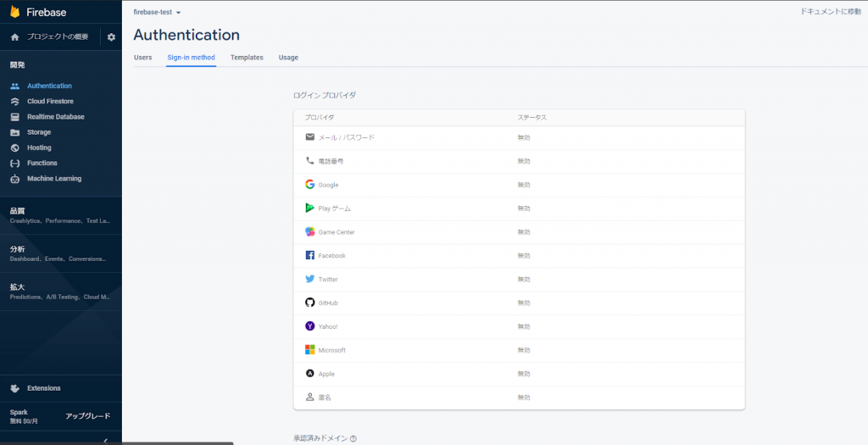Open project settings gear icon
Screen dimensions: 868x445
point(111,37)
